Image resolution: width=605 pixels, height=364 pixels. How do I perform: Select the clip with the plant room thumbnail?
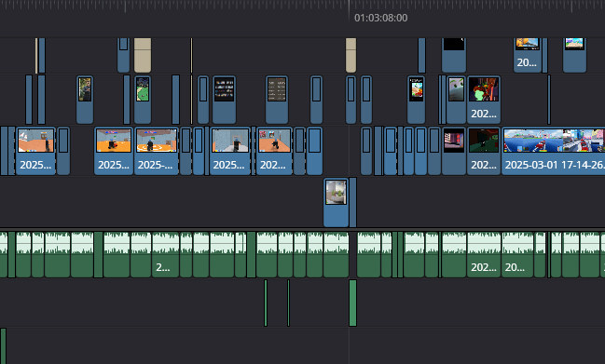click(x=337, y=202)
